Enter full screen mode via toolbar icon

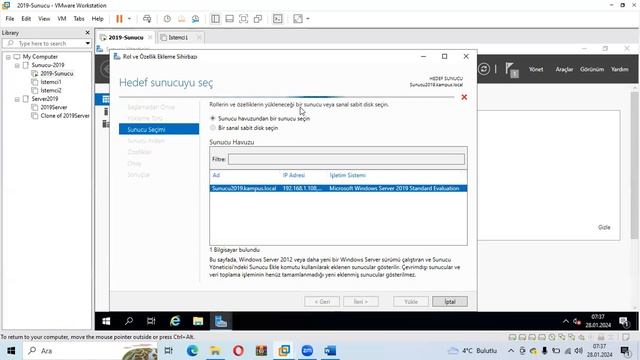point(243,19)
